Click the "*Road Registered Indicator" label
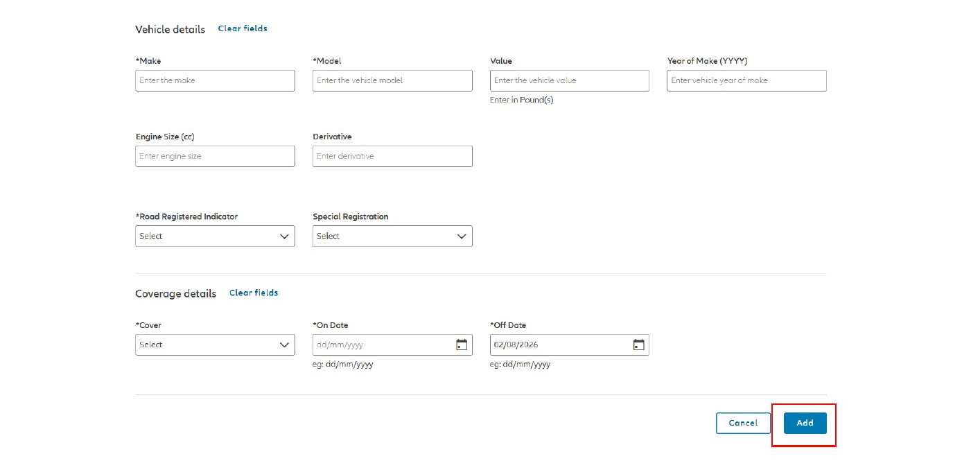The width and height of the screenshot is (980, 470). 186,216
